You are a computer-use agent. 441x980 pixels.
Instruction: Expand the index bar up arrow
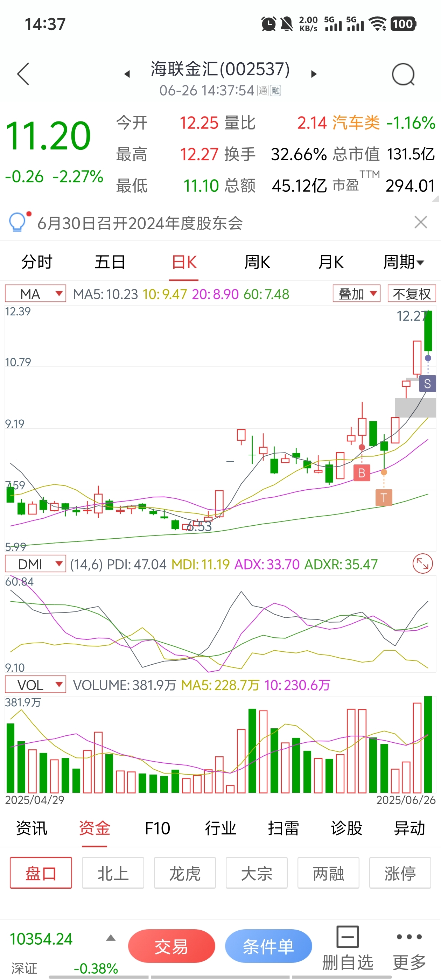point(111,938)
